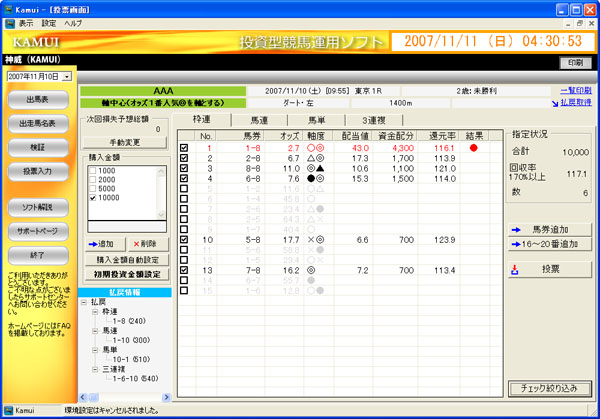Click the red X 削除 button
The image size is (600, 419).
point(142,243)
